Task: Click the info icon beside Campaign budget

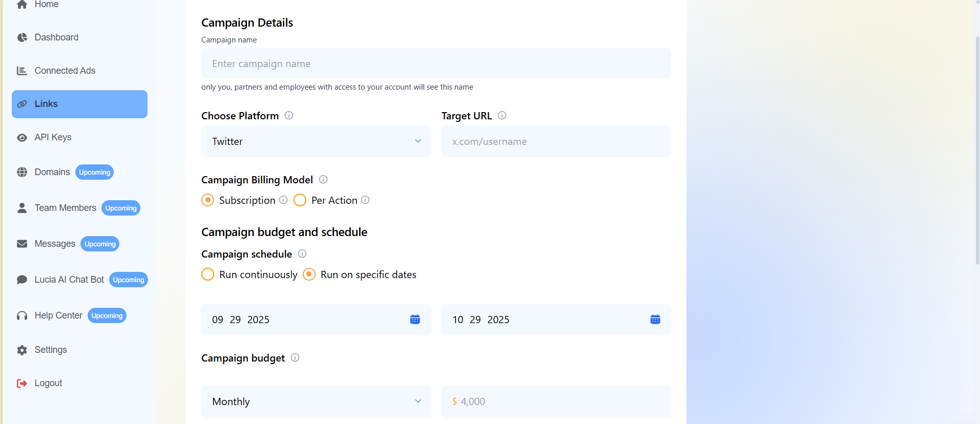Action: pos(295,357)
